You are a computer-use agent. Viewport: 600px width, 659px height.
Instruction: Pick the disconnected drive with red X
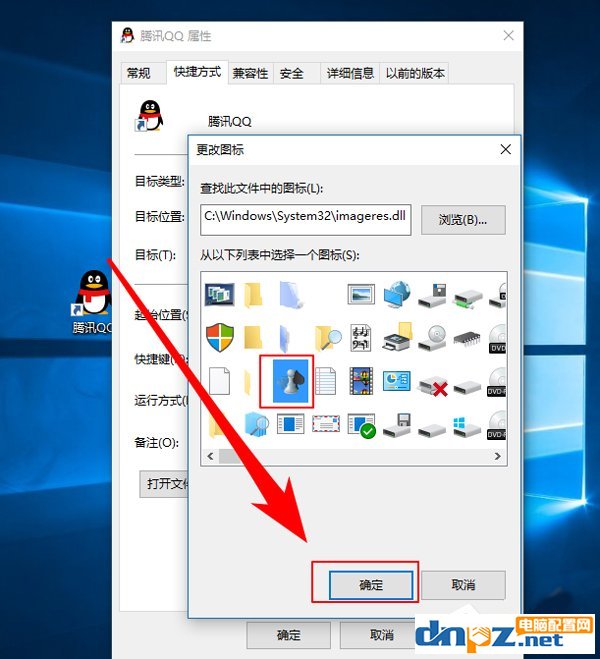[433, 386]
